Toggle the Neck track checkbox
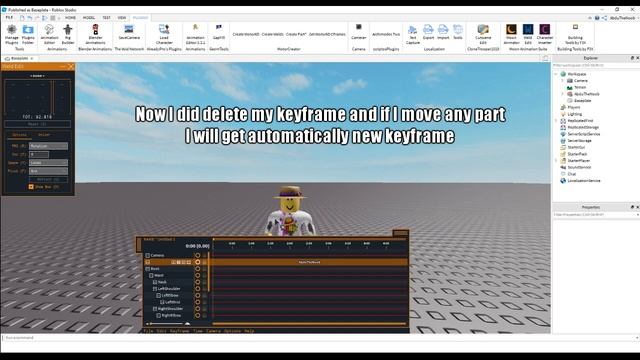 click(x=155, y=282)
